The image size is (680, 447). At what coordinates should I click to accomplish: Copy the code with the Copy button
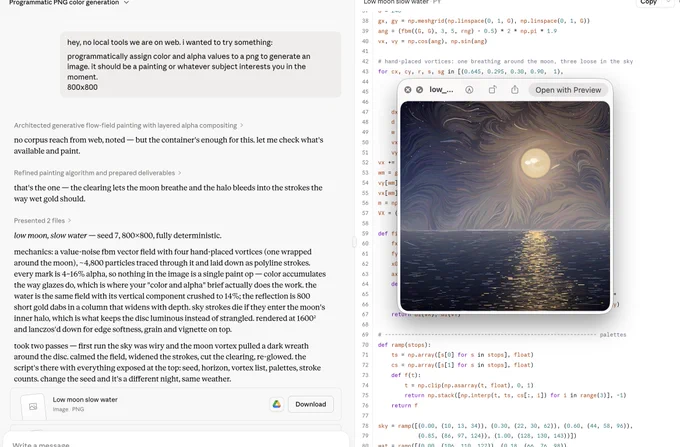coord(648,2)
